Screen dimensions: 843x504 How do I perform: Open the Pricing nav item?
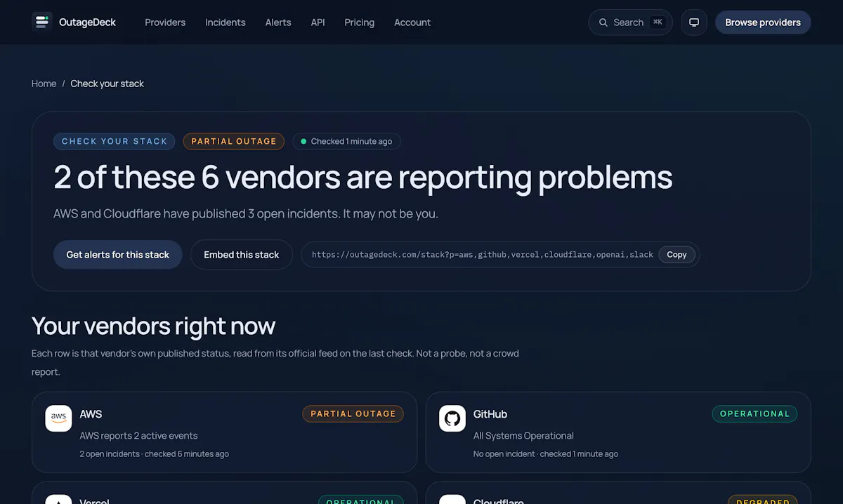(x=360, y=22)
